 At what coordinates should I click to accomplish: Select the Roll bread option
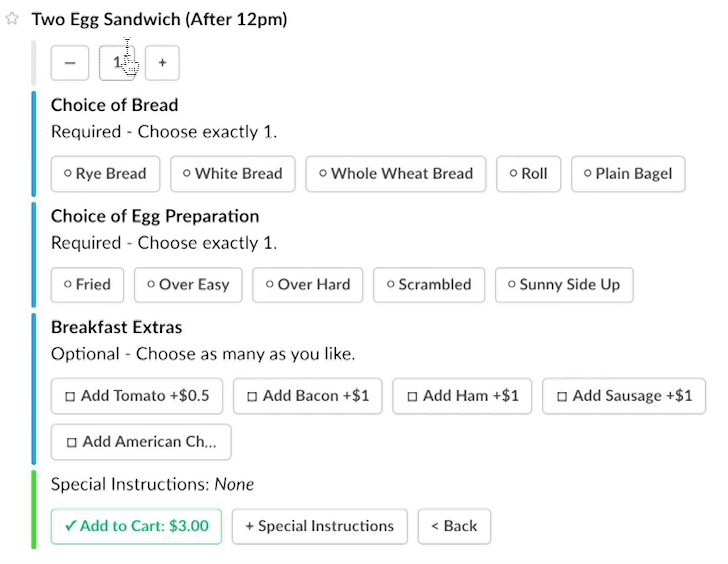(528, 173)
